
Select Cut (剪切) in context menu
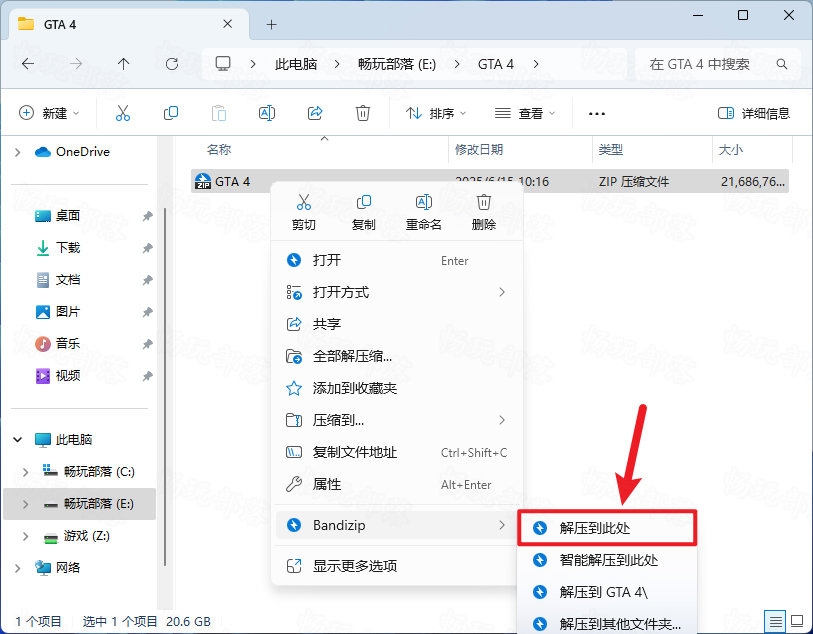coord(304,212)
